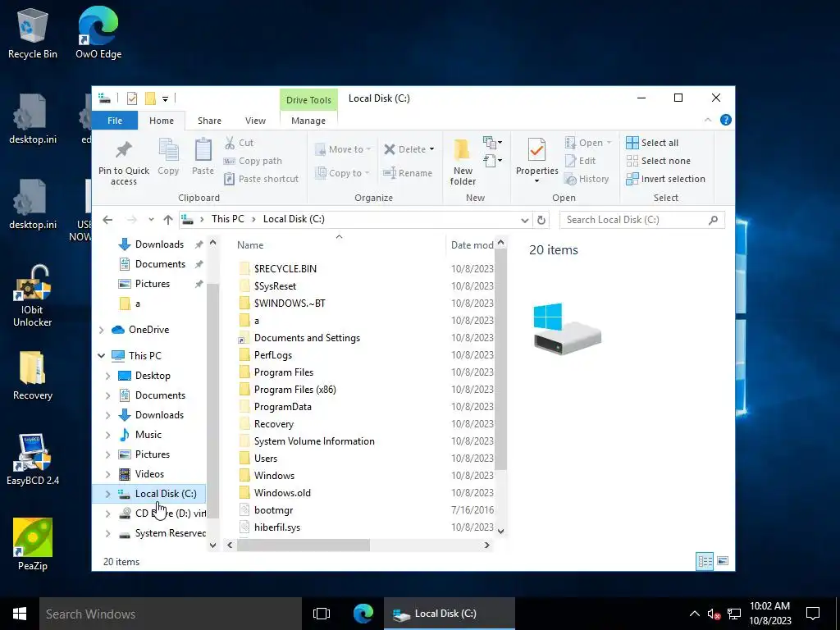Open OwO Edge desktop shortcut
Image resolution: width=840 pixels, height=630 pixels.
(98, 34)
